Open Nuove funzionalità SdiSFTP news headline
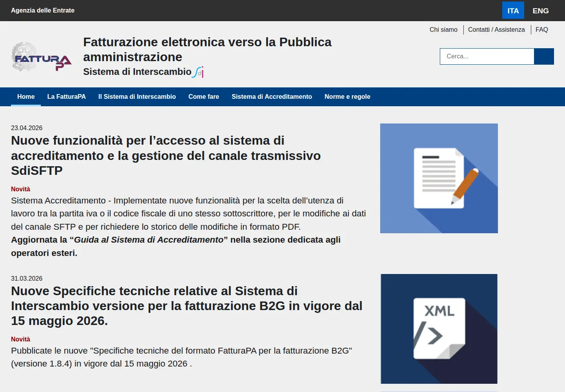 166,156
